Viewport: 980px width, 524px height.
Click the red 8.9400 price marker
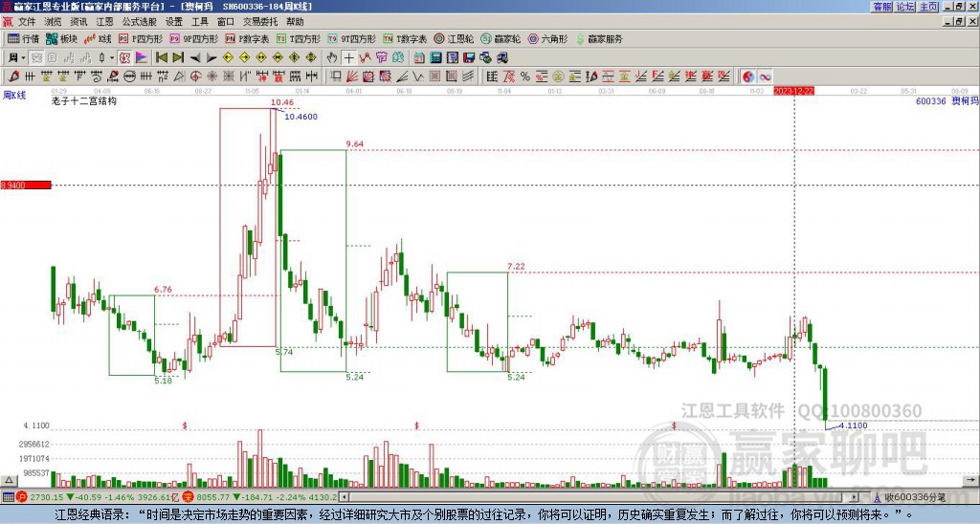pyautogui.click(x=26, y=186)
